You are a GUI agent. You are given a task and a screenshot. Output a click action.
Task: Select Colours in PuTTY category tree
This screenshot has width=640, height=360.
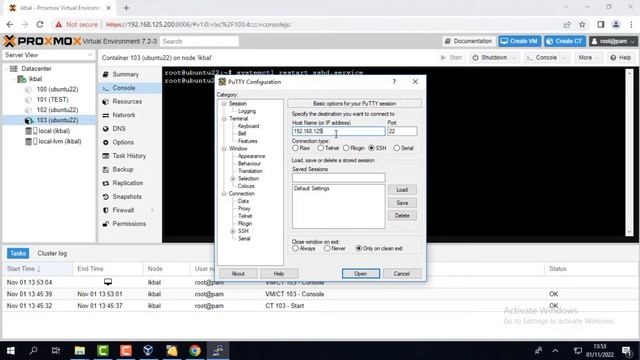246,186
